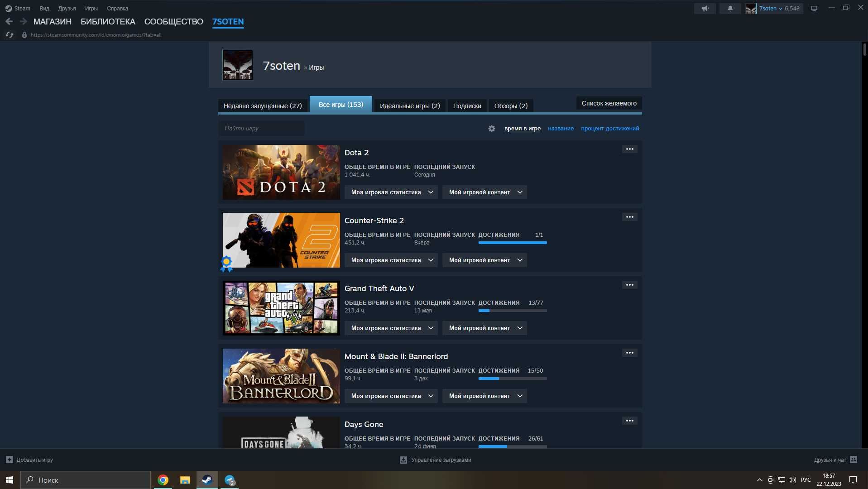Image resolution: width=868 pixels, height=489 pixels.
Task: Expand GTA V 'Моя игровая статистика' dropdown
Action: click(391, 328)
